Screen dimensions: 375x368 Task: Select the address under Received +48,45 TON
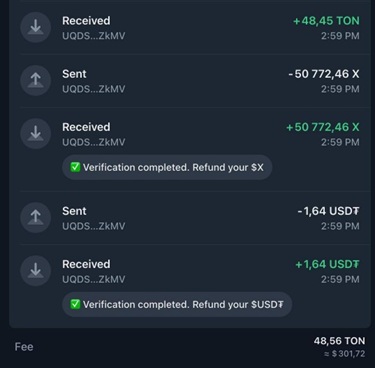coord(94,36)
